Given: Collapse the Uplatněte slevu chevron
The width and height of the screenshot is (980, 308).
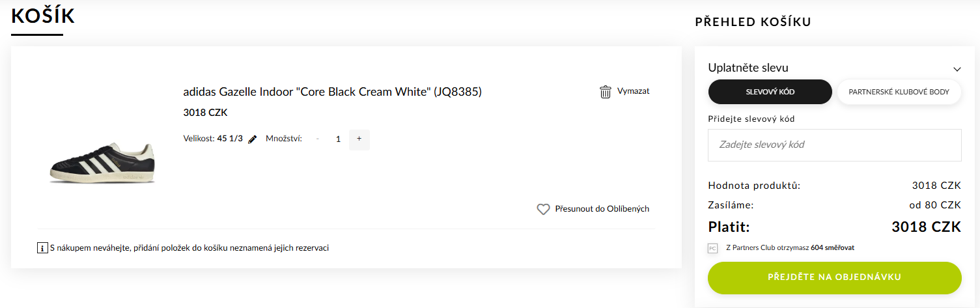Looking at the screenshot, I should click(x=957, y=68).
